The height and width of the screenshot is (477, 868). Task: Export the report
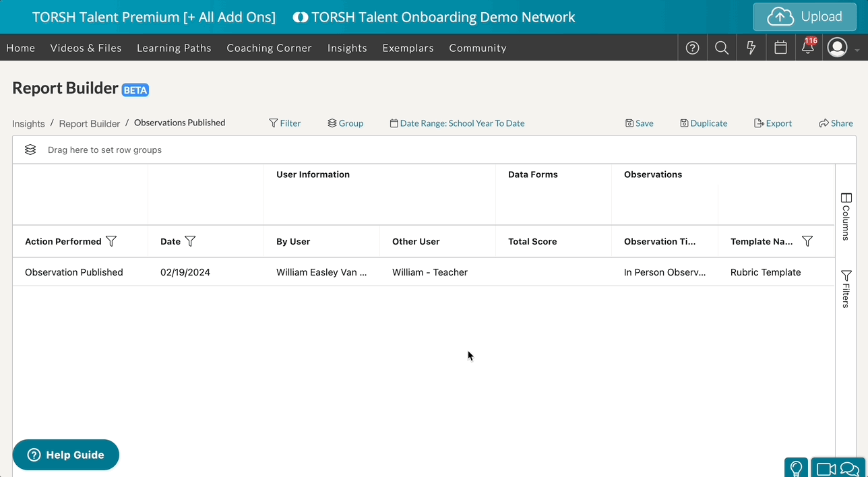pyautogui.click(x=773, y=123)
